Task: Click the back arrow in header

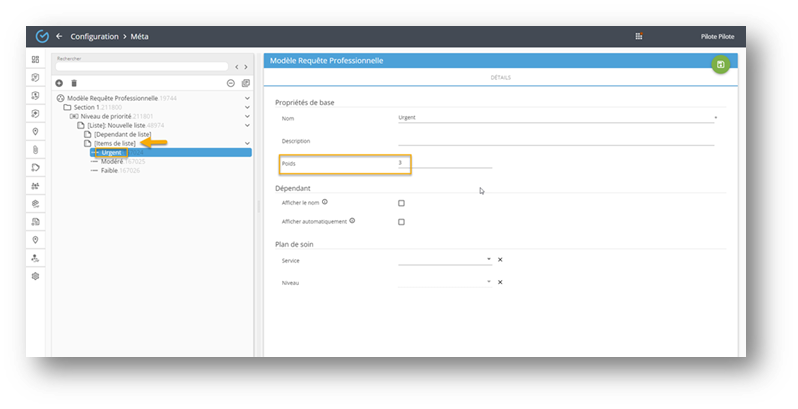Action: coord(59,36)
